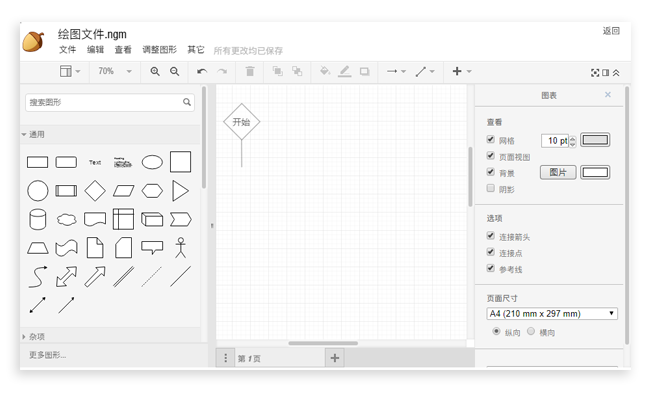Select the bidirectional arrow shape
This screenshot has height=399, width=647.
coord(66,276)
